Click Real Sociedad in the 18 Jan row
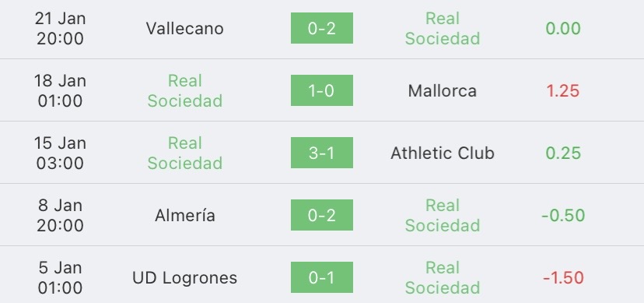The width and height of the screenshot is (644, 303). (x=185, y=91)
